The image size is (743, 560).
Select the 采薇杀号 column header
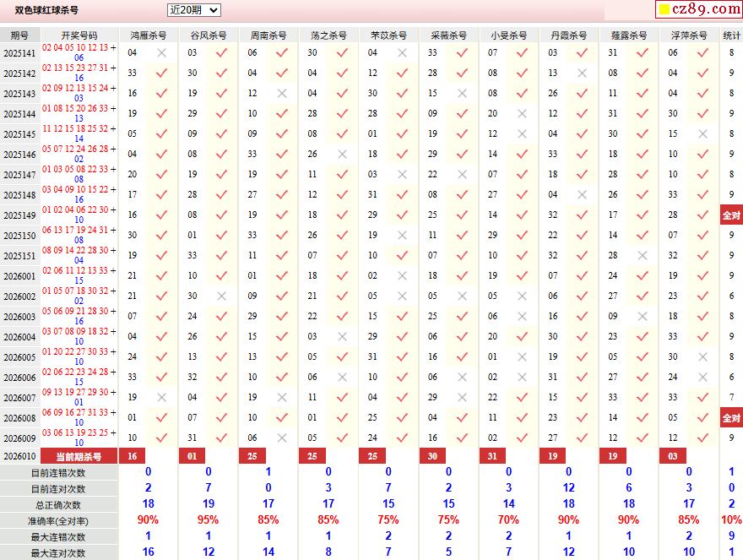click(x=448, y=35)
